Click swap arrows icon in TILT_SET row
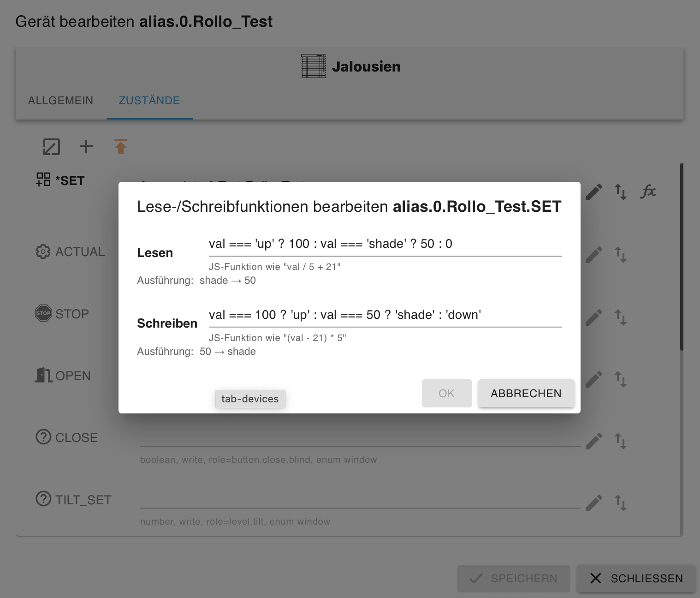 pyautogui.click(x=620, y=502)
